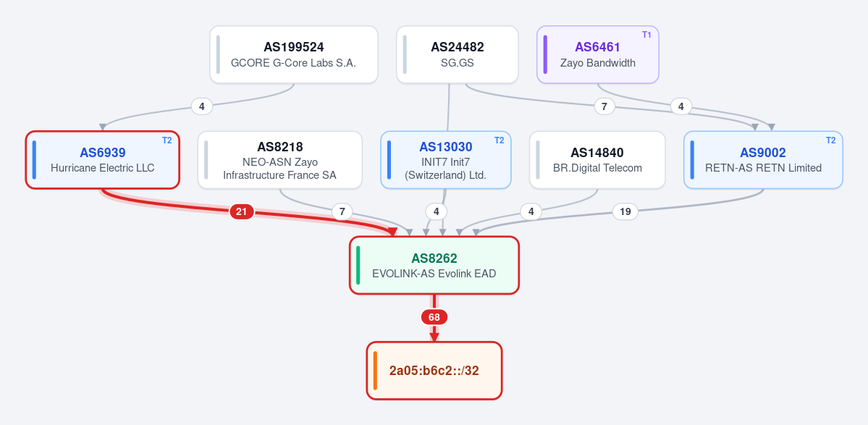Click the 4 badge below AS13030
Image resolution: width=868 pixels, height=425 pixels.
coord(437,211)
